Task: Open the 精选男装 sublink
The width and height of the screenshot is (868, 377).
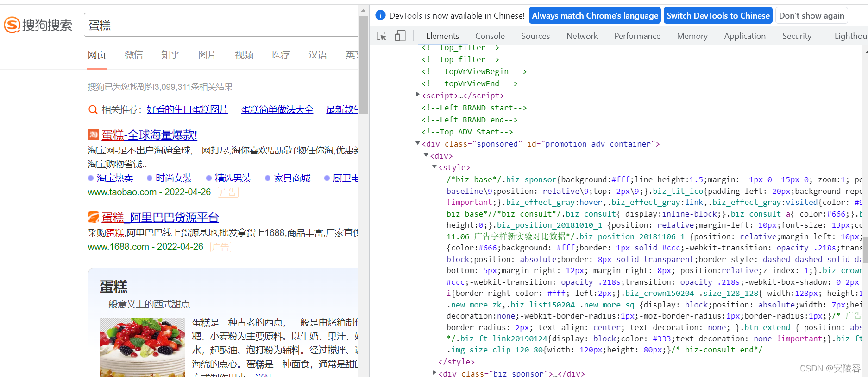Action: pyautogui.click(x=233, y=178)
